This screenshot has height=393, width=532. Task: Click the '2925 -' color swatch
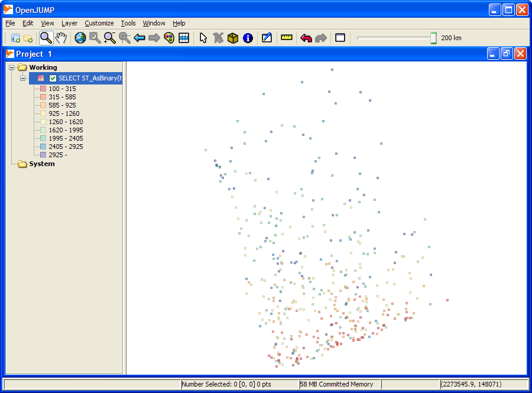[x=43, y=155]
